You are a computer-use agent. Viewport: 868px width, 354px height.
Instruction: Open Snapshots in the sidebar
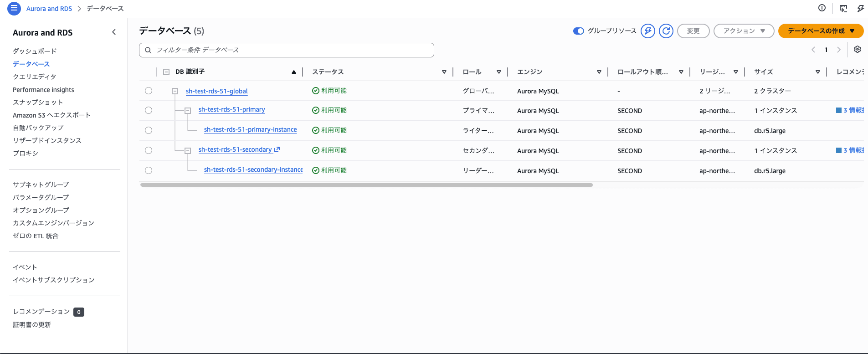click(x=38, y=102)
